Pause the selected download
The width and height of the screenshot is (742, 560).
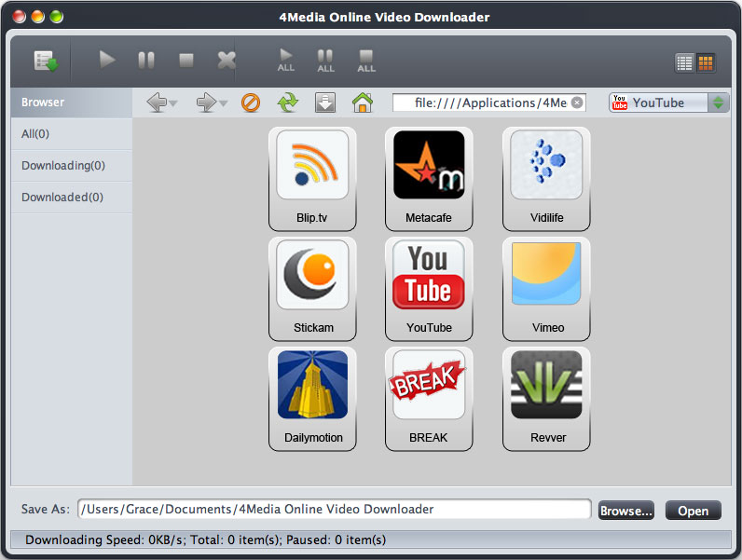tap(146, 60)
